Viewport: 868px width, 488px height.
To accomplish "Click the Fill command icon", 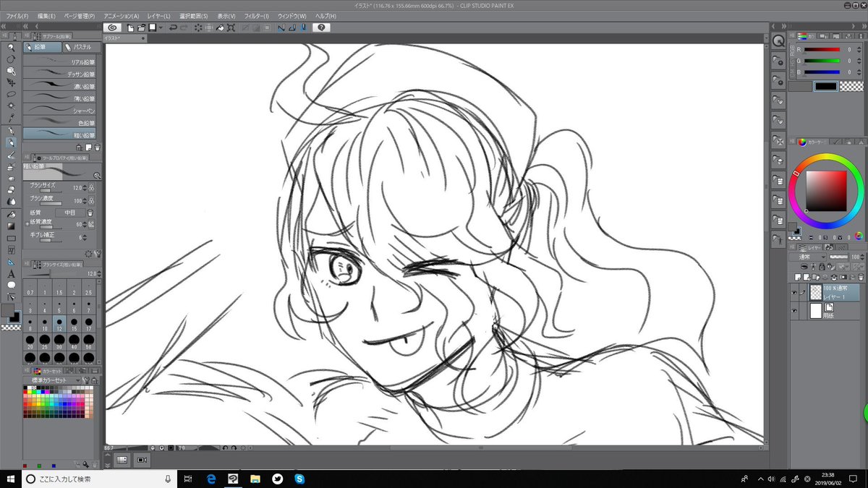I will coord(221,27).
